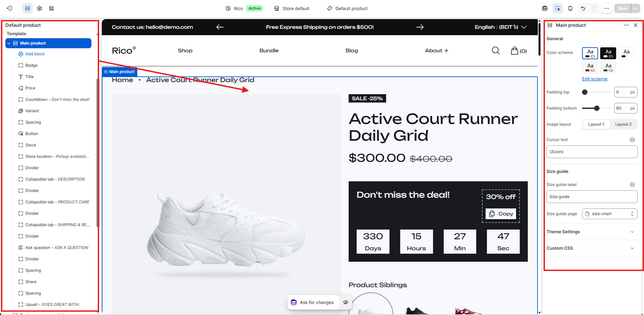Open the English (BDT) language selector

pyautogui.click(x=501, y=27)
